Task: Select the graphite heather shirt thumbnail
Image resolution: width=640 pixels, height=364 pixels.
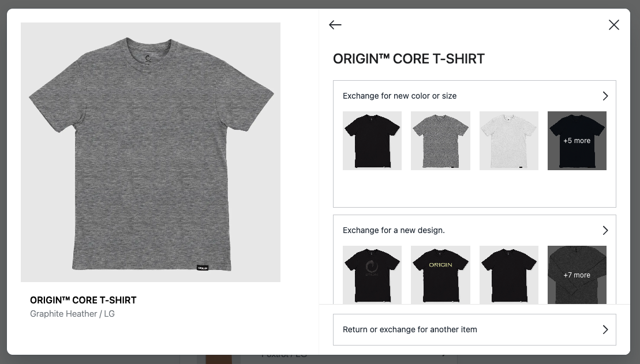Action: coord(440,141)
